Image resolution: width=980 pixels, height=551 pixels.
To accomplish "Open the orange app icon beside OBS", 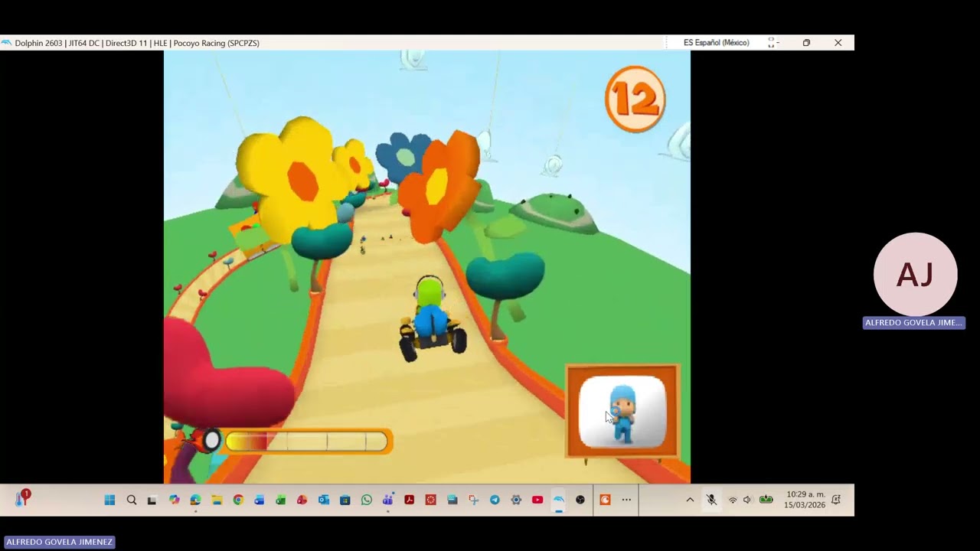I will point(605,500).
